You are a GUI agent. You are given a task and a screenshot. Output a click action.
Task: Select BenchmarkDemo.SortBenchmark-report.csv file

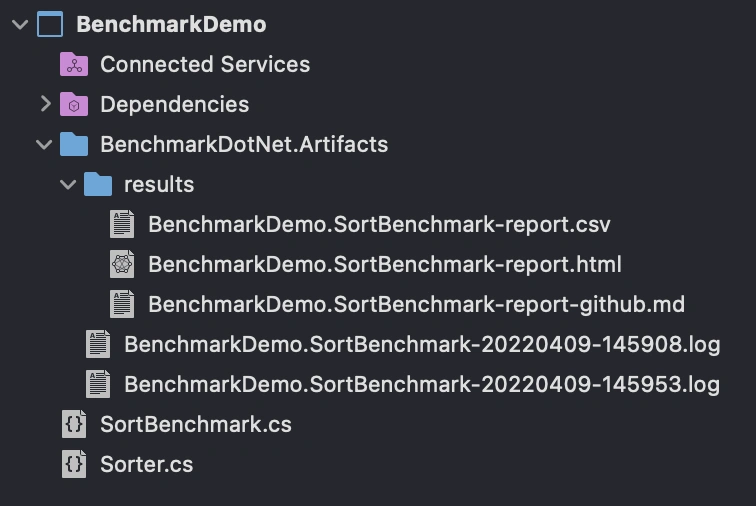coord(379,224)
